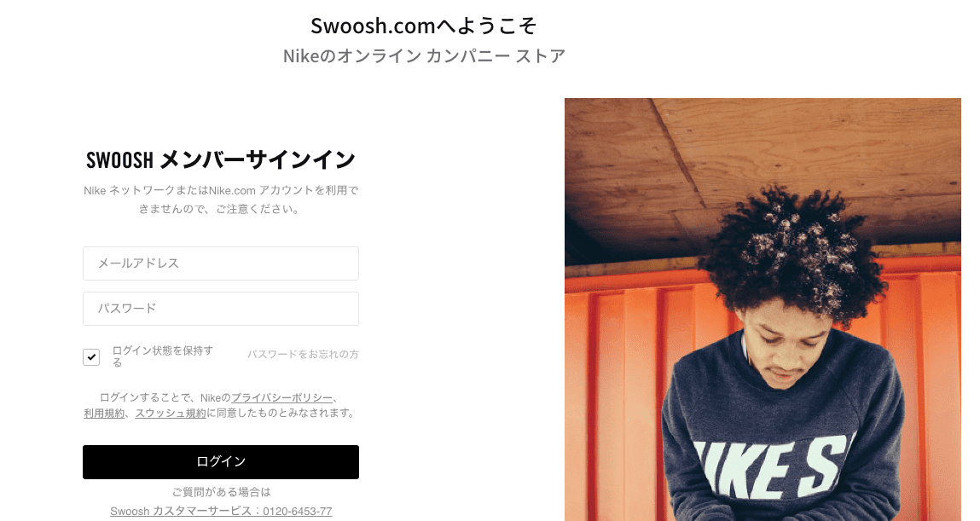980x521 pixels.
Task: Click the Nikeのオンライン カンパニー ストア subtitle
Action: point(424,56)
